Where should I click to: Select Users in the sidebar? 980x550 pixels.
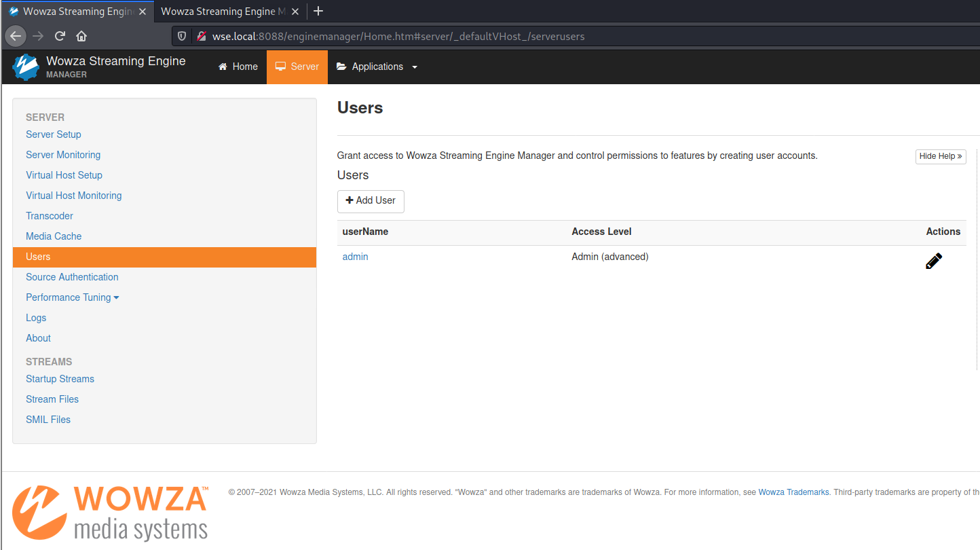coord(164,257)
